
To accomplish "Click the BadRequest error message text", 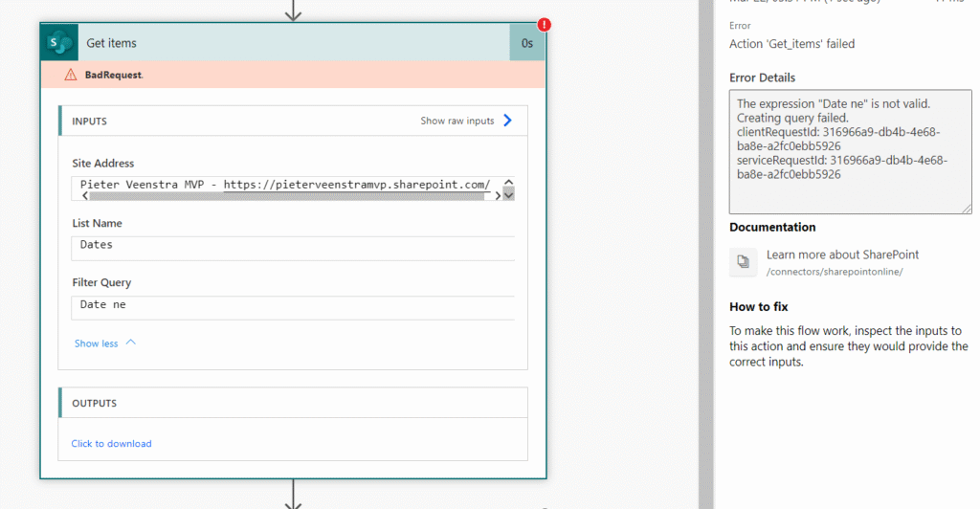I will 114,75.
